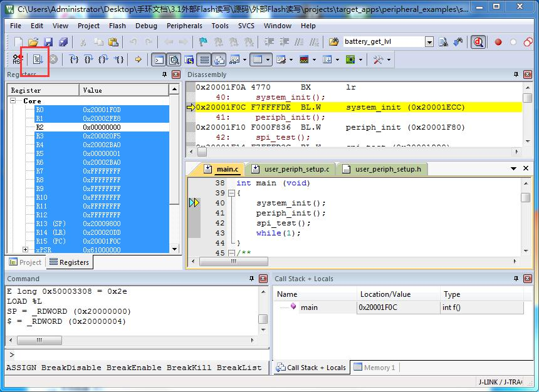Switch to user_periph_setup.c tab
The width and height of the screenshot is (539, 392).
point(291,169)
